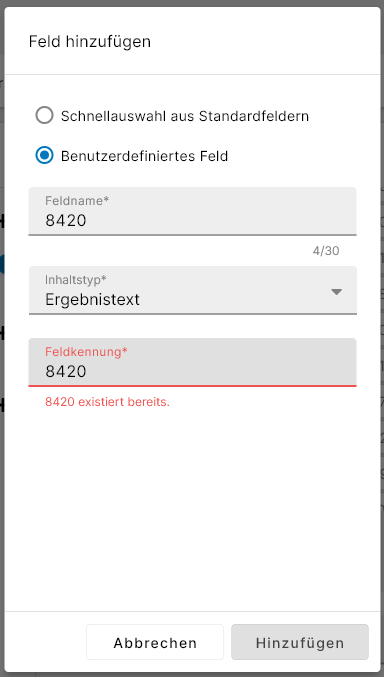The height and width of the screenshot is (677, 384).
Task: Place cursor in the 8420 Feldname value
Action: (x=66, y=221)
